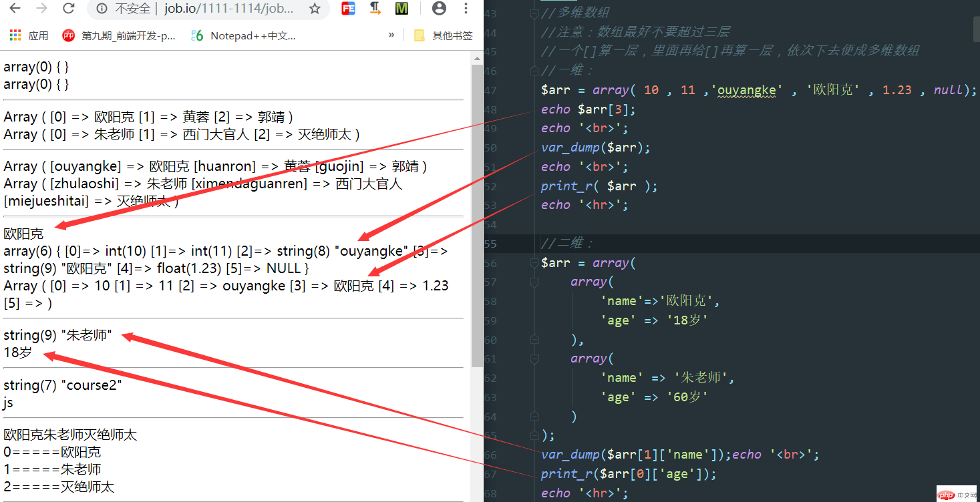Open the 应用 apps shortcut

pos(29,35)
